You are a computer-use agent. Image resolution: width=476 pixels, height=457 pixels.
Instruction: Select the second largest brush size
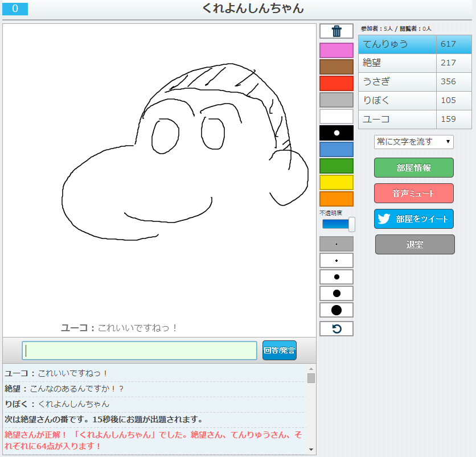[337, 294]
